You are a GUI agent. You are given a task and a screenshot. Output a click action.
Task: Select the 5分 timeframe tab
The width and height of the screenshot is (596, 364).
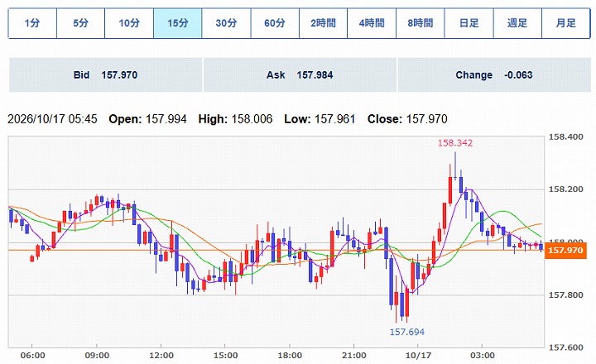coord(80,23)
